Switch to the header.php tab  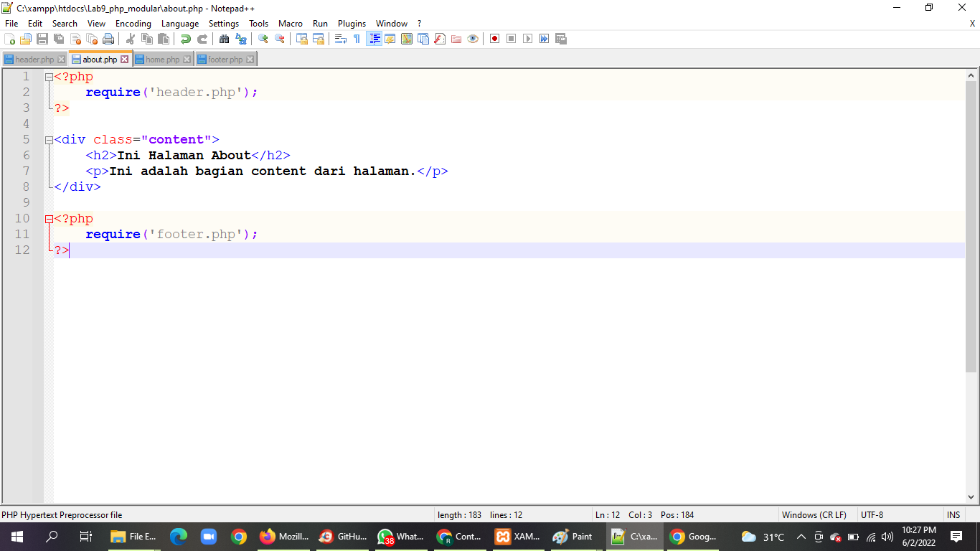coord(34,60)
